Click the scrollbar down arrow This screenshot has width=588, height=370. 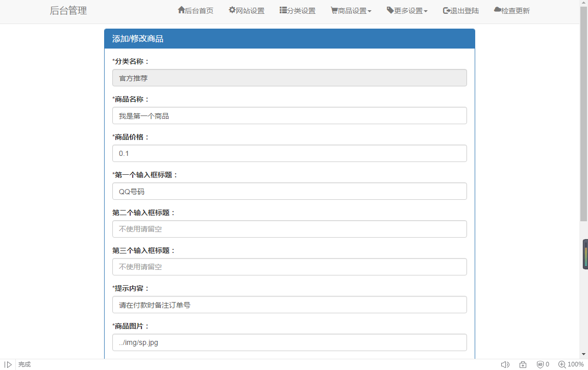(583, 354)
